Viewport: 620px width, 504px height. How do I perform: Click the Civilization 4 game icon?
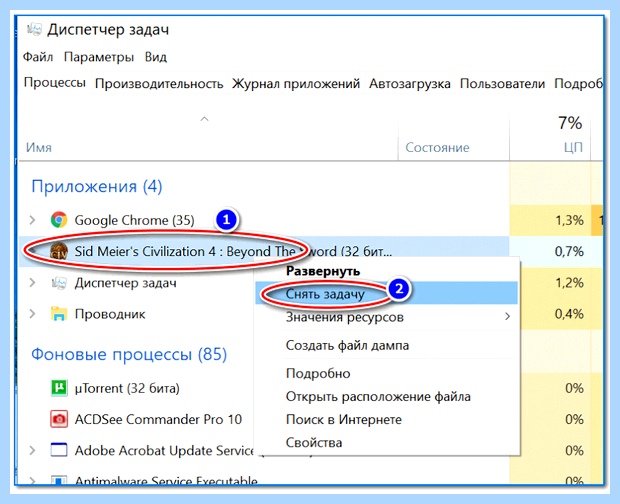[59, 251]
